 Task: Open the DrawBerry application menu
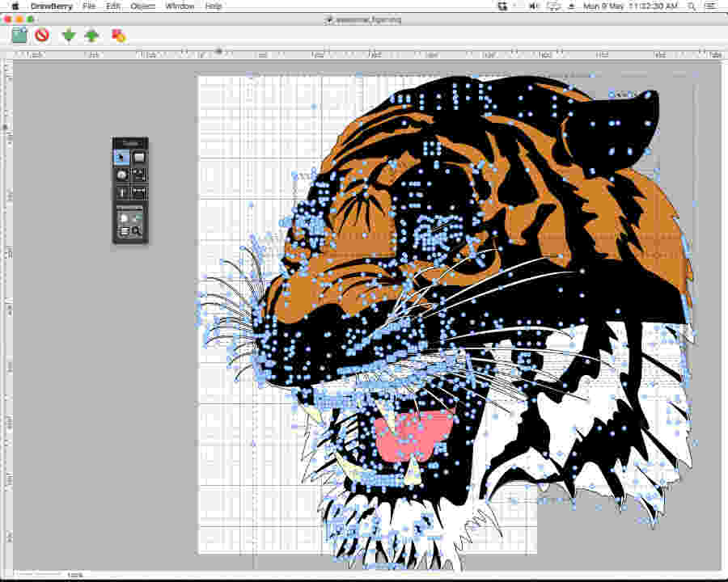(51, 6)
